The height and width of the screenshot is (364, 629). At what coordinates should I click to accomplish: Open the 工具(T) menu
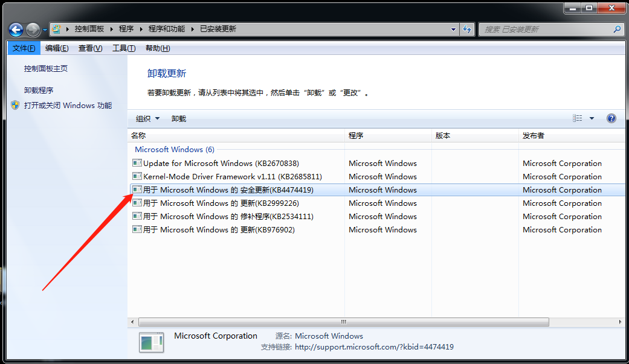pyautogui.click(x=124, y=48)
